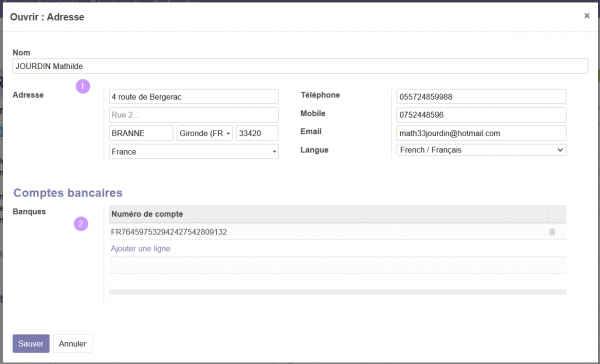The height and width of the screenshot is (364, 600).
Task: Open the Gironde state dropdown
Action: tap(204, 133)
